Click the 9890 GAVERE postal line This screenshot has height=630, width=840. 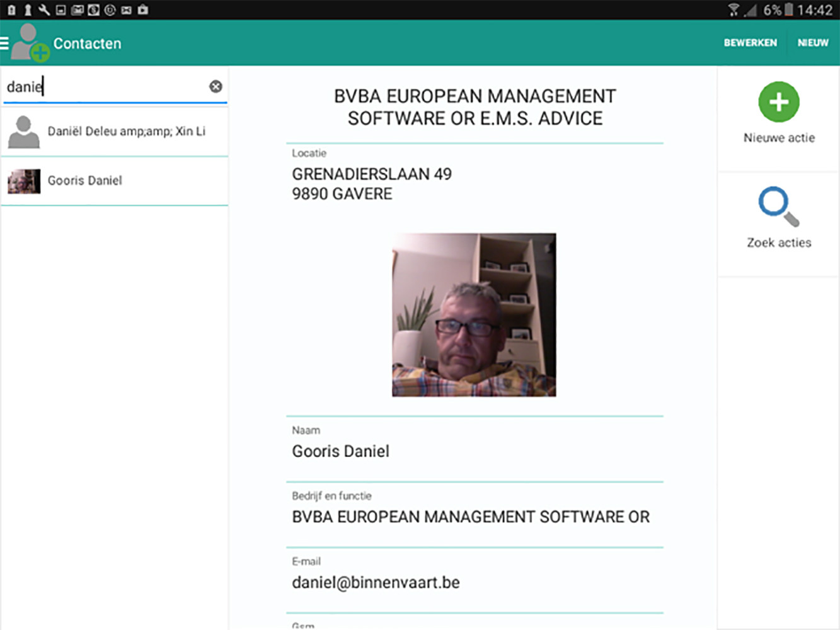pyautogui.click(x=342, y=194)
